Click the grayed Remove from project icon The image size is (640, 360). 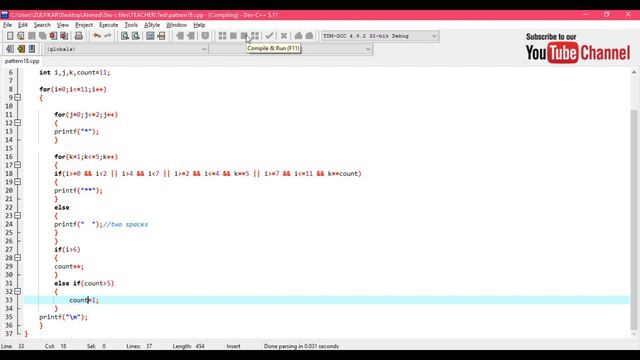(x=191, y=36)
